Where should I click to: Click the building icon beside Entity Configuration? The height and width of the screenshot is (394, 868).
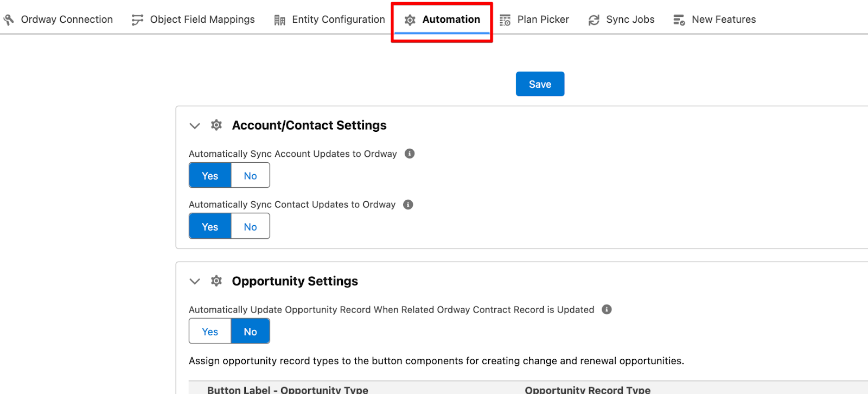coord(279,20)
